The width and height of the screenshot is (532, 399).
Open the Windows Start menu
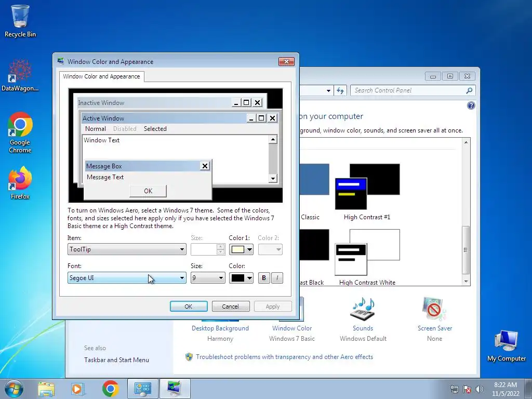(14, 389)
